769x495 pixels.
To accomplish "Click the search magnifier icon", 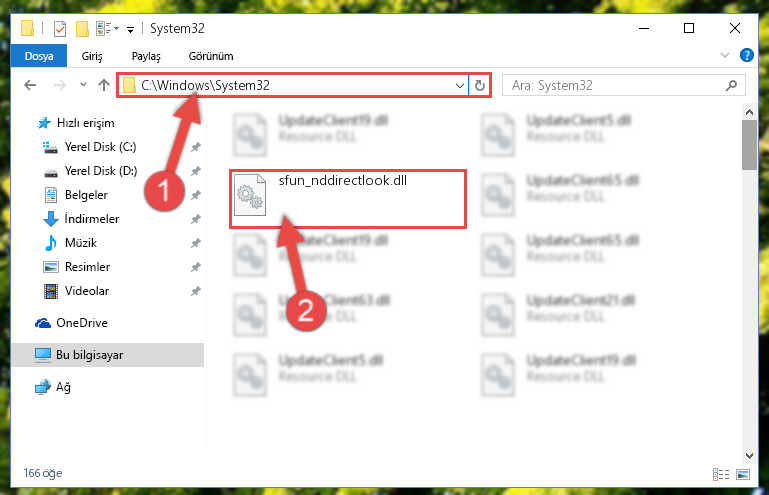I will click(731, 85).
